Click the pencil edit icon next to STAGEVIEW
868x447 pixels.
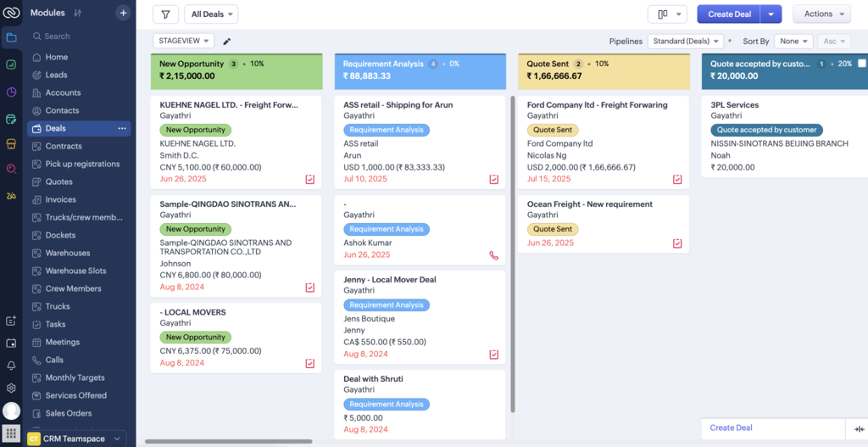coord(226,41)
